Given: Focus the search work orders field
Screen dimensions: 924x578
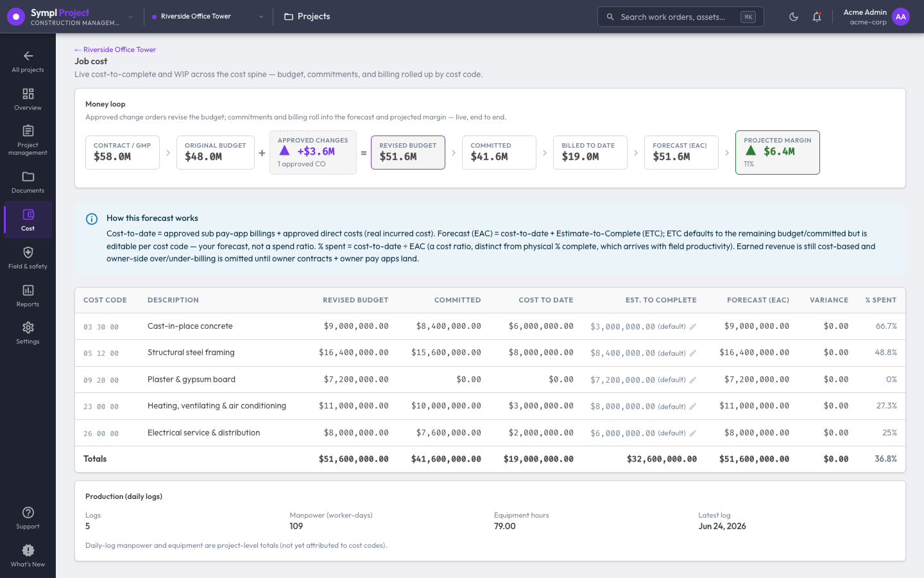Looking at the screenshot, I should [680, 17].
